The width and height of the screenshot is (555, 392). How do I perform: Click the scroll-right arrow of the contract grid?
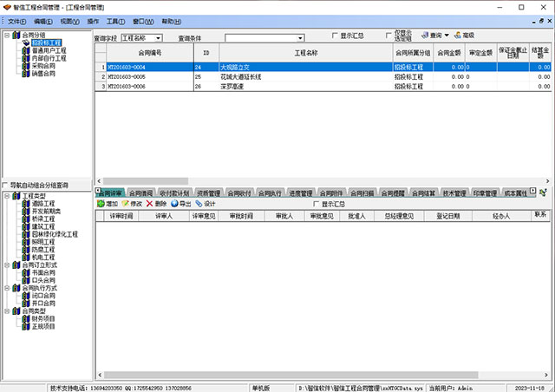(547, 181)
